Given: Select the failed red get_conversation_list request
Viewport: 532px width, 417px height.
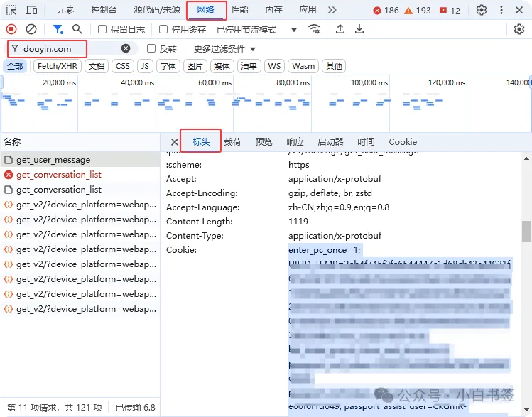Looking at the screenshot, I should pos(80,174).
